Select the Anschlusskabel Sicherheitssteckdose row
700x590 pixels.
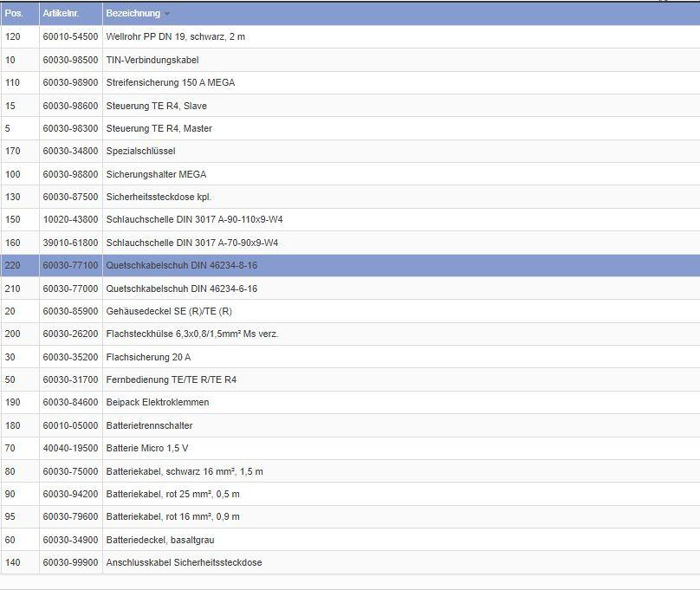coord(184,562)
